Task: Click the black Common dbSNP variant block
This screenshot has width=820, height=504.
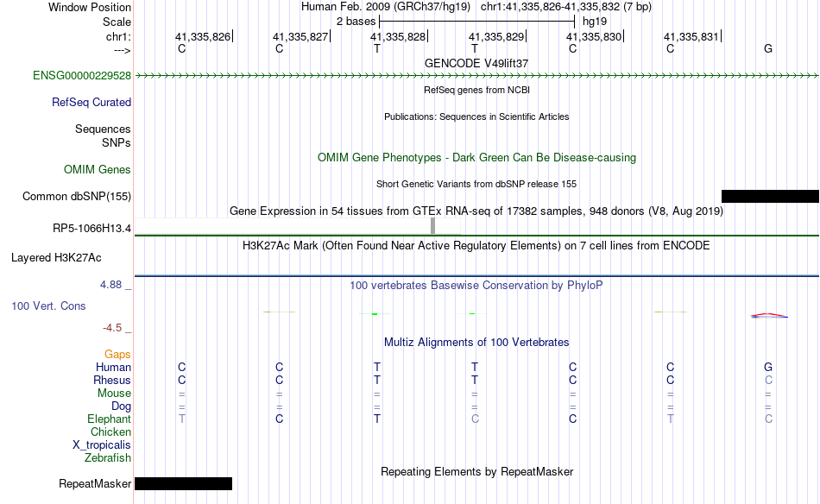Action: pyautogui.click(x=770, y=196)
